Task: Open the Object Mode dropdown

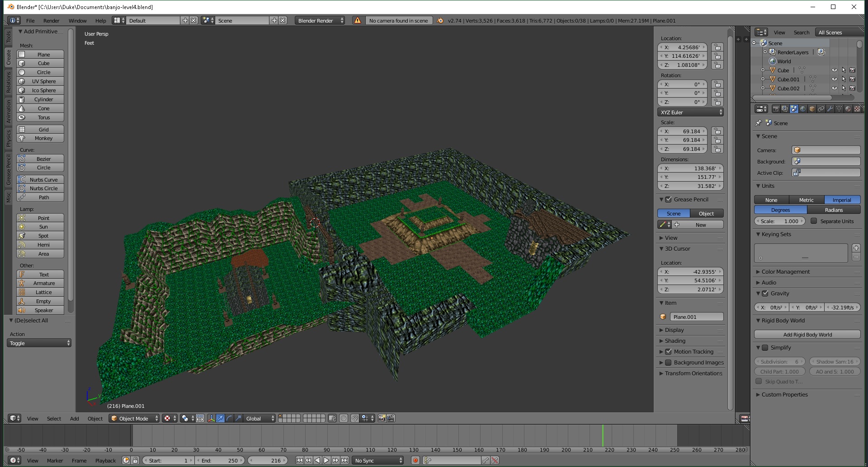Action: coord(135,418)
